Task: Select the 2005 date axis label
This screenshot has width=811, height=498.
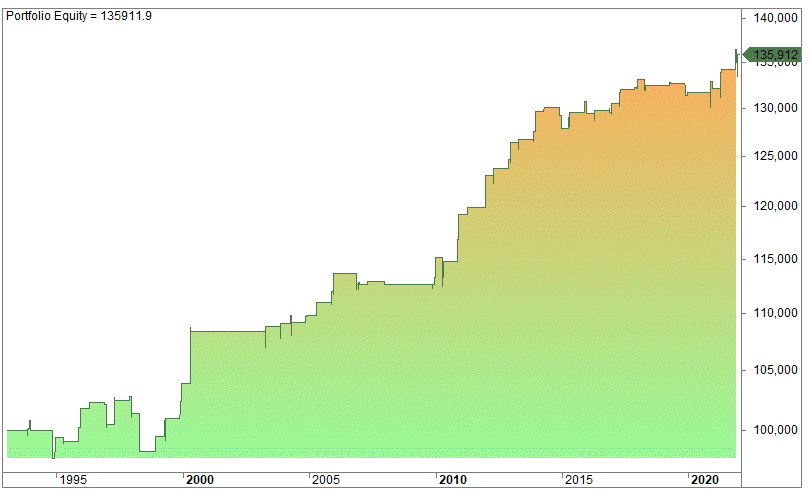Action: coord(326,480)
